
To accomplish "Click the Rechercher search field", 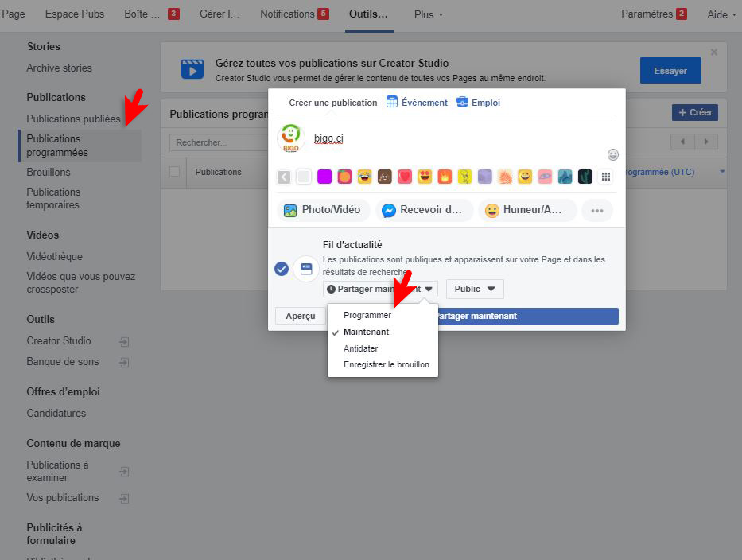I will 219,142.
